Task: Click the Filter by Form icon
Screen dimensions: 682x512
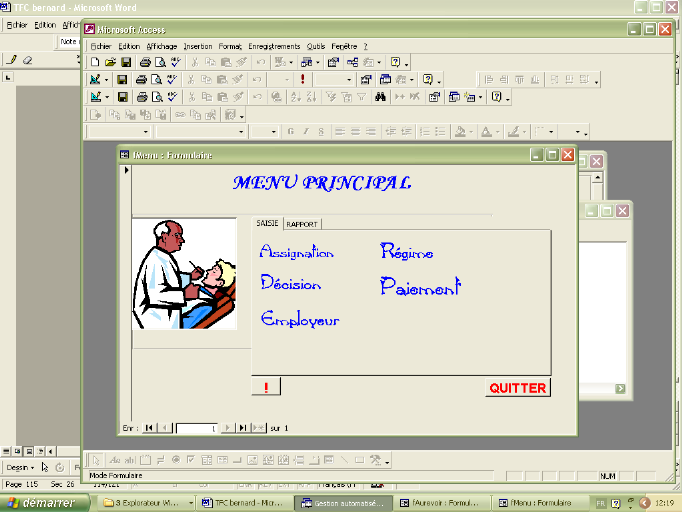Action: pos(347,97)
